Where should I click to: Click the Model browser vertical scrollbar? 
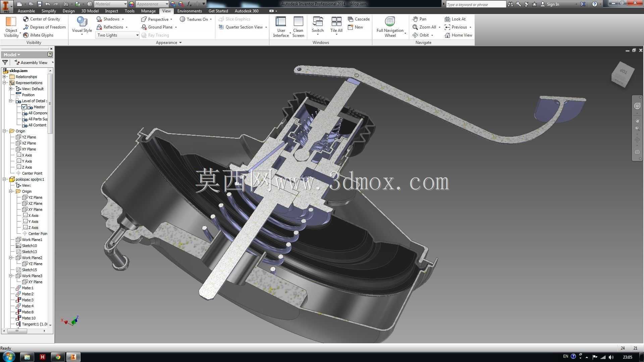coord(50,104)
